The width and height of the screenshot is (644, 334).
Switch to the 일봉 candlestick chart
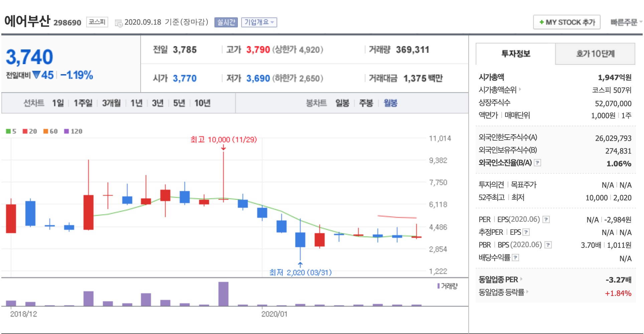coord(342,103)
